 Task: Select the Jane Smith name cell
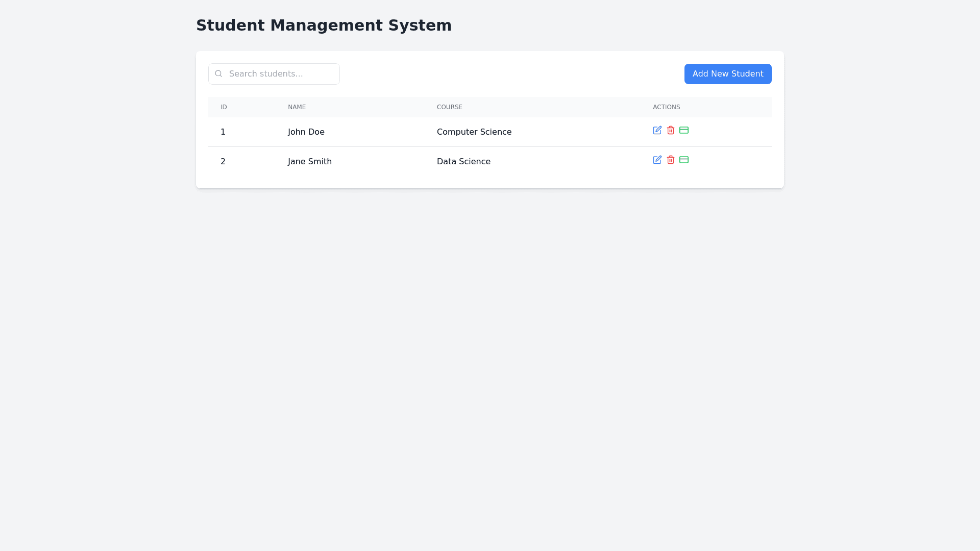pyautogui.click(x=309, y=162)
